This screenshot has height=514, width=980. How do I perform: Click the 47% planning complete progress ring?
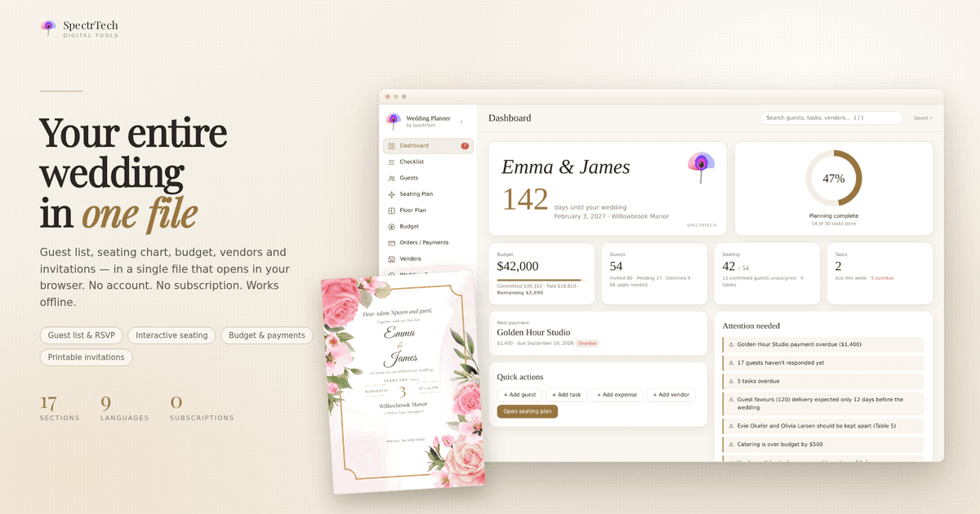click(834, 178)
